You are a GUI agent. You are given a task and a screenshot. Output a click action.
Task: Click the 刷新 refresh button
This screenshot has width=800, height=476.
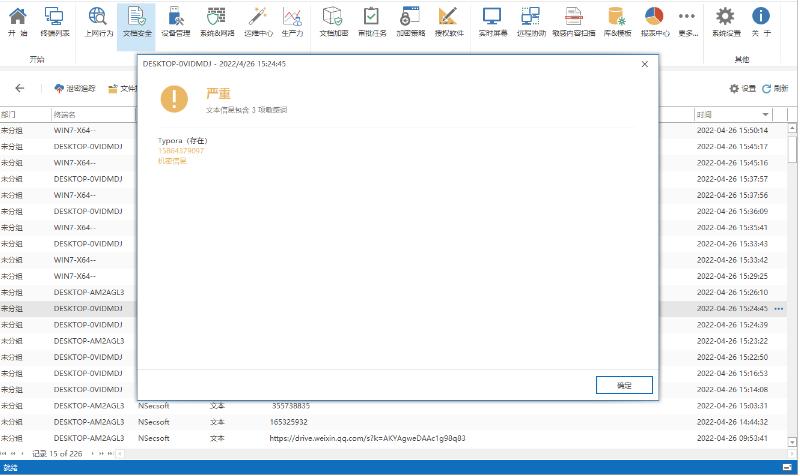[x=774, y=89]
